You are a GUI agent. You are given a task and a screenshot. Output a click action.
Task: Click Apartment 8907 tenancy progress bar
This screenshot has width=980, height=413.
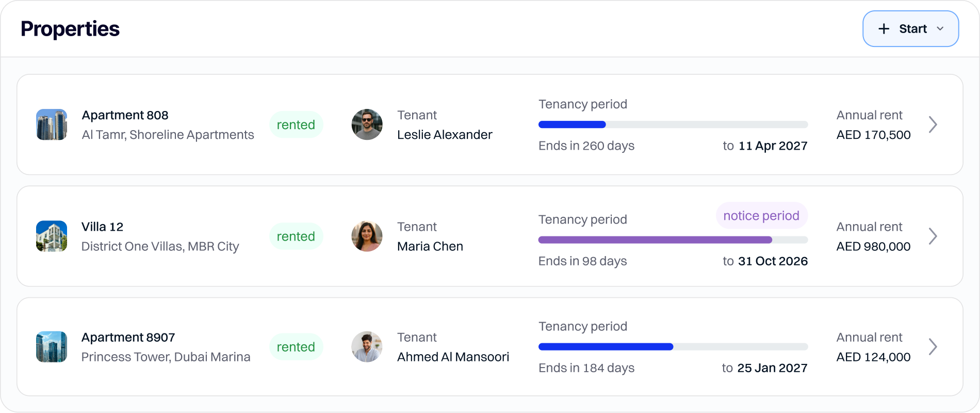673,346
